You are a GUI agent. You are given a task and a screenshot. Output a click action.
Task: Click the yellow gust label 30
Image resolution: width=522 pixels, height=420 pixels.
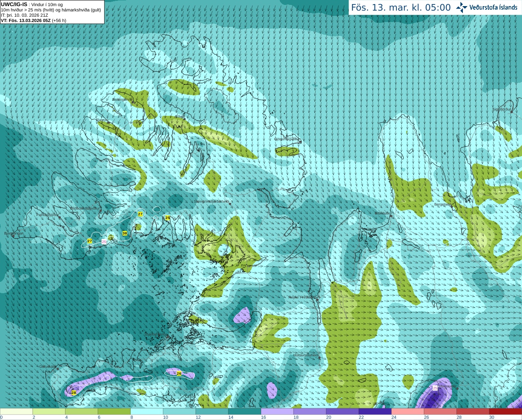pyautogui.click(x=125, y=233)
